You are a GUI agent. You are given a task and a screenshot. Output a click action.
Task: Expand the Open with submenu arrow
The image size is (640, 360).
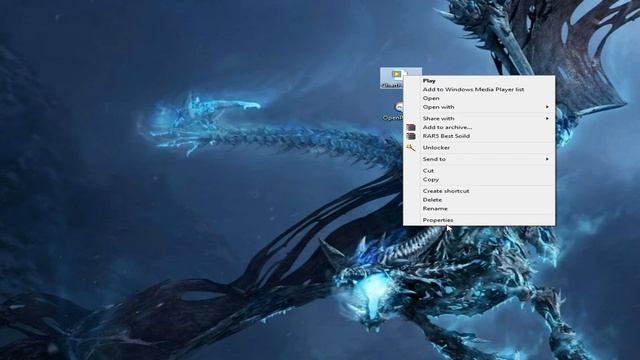(x=547, y=107)
